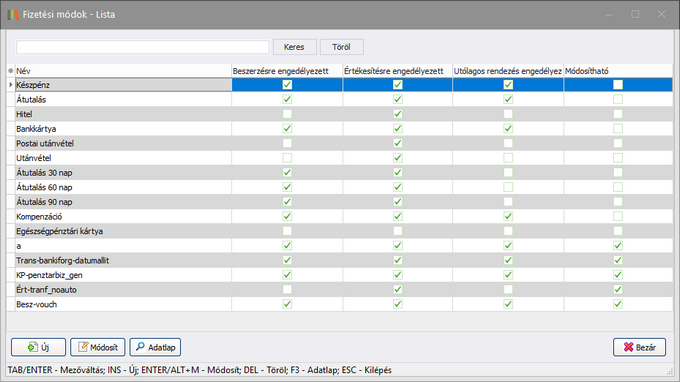Click into the search text field
This screenshot has height=382, width=680.
click(143, 47)
